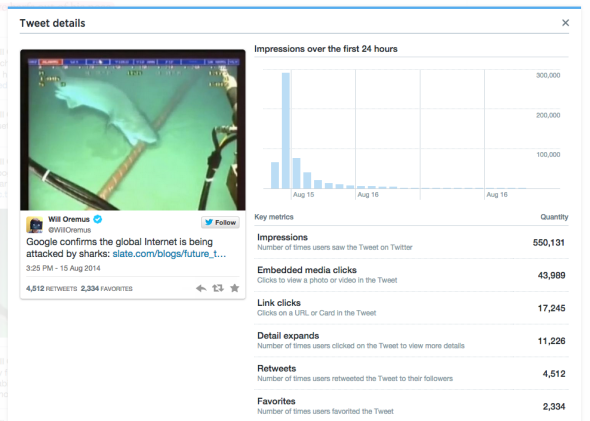Click the Aug 15 axis label
Screen dimensions: 590x421
tap(303, 195)
